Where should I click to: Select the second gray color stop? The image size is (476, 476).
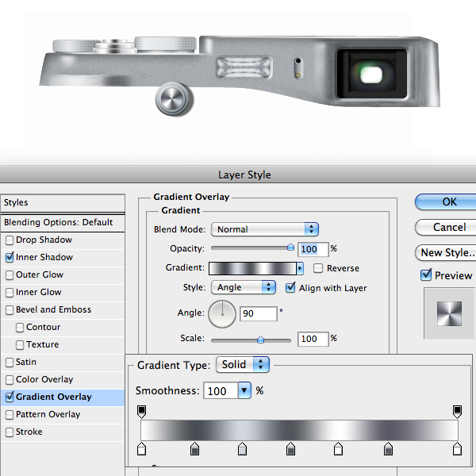(194, 449)
